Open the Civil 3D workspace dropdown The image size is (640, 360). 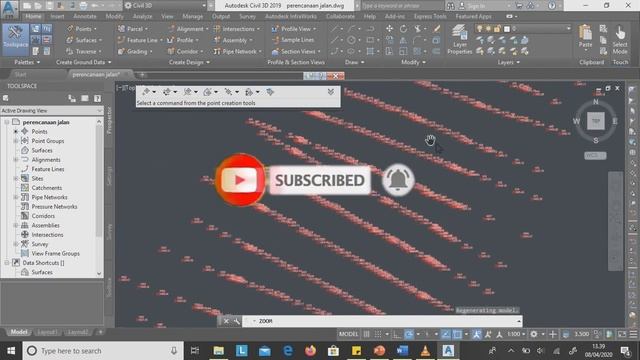click(166, 6)
